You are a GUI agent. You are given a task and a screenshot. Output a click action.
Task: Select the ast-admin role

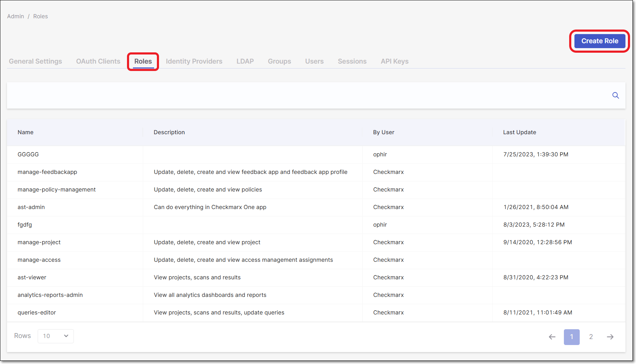coord(31,207)
